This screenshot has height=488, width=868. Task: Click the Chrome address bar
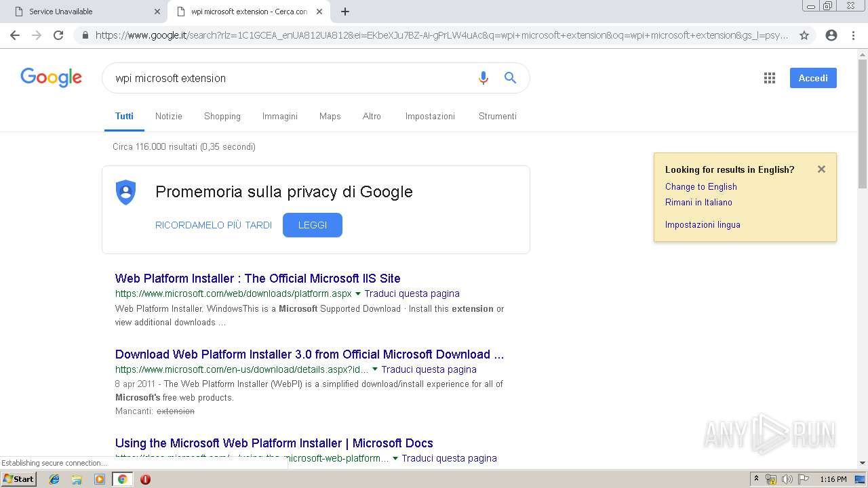pos(441,35)
